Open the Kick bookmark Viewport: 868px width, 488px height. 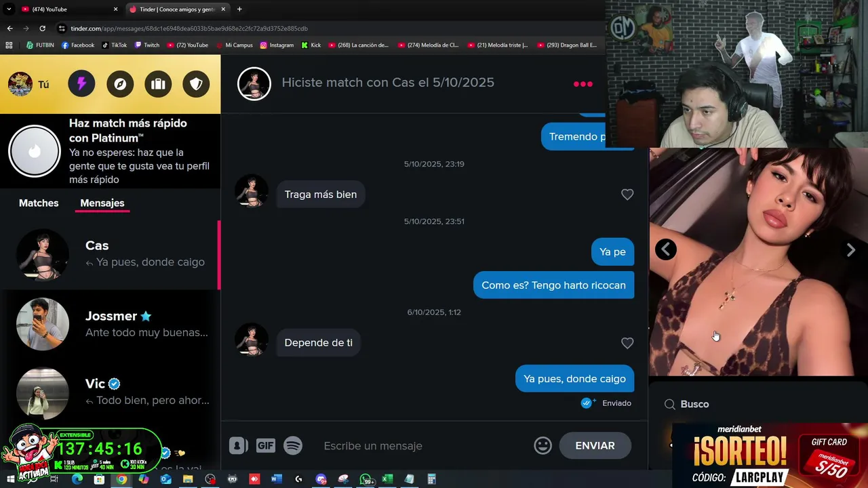[x=311, y=45]
